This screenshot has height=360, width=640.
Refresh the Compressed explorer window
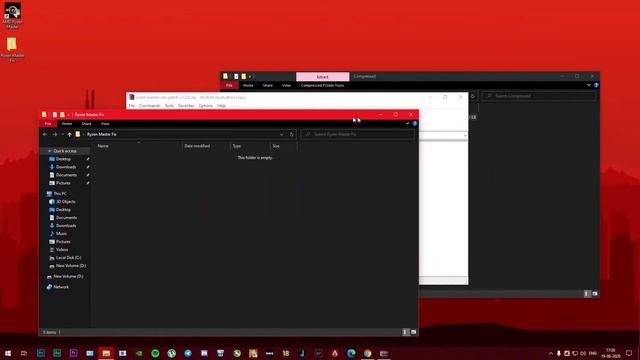[473, 96]
